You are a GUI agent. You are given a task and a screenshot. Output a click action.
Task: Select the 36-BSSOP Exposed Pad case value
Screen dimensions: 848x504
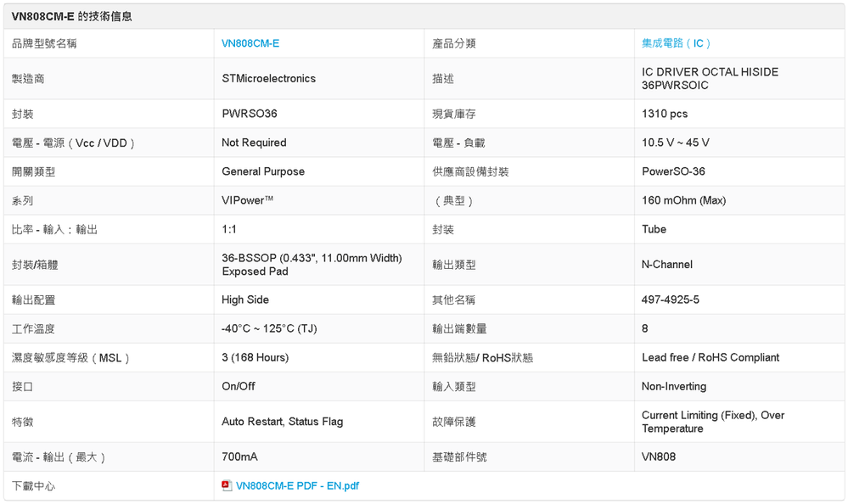[x=312, y=265]
